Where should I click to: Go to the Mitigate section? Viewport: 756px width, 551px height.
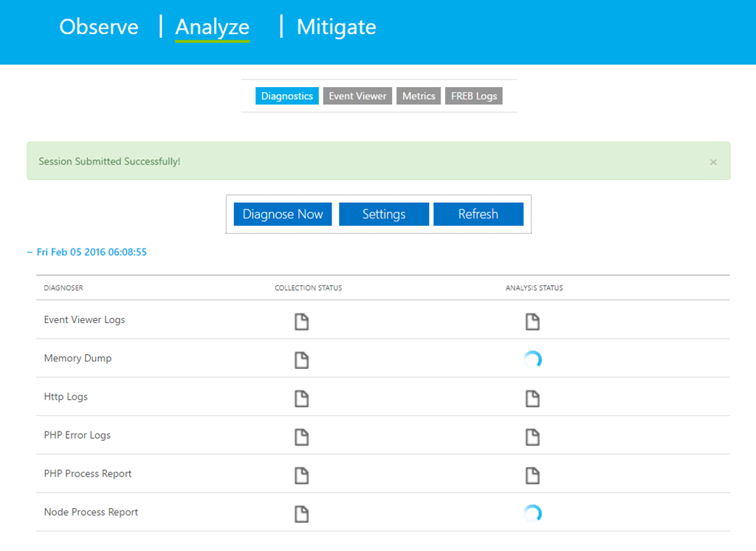(x=336, y=27)
